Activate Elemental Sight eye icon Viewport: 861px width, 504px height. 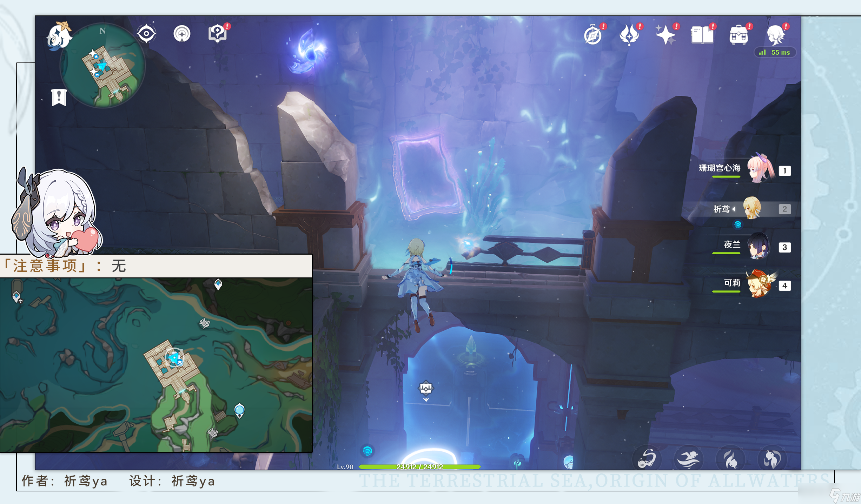tap(146, 34)
